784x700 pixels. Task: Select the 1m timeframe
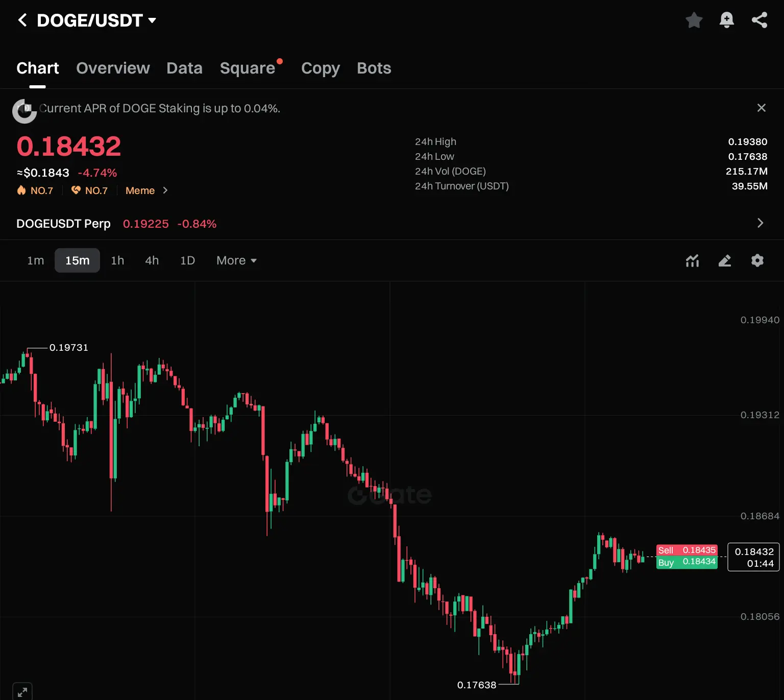tap(36, 260)
